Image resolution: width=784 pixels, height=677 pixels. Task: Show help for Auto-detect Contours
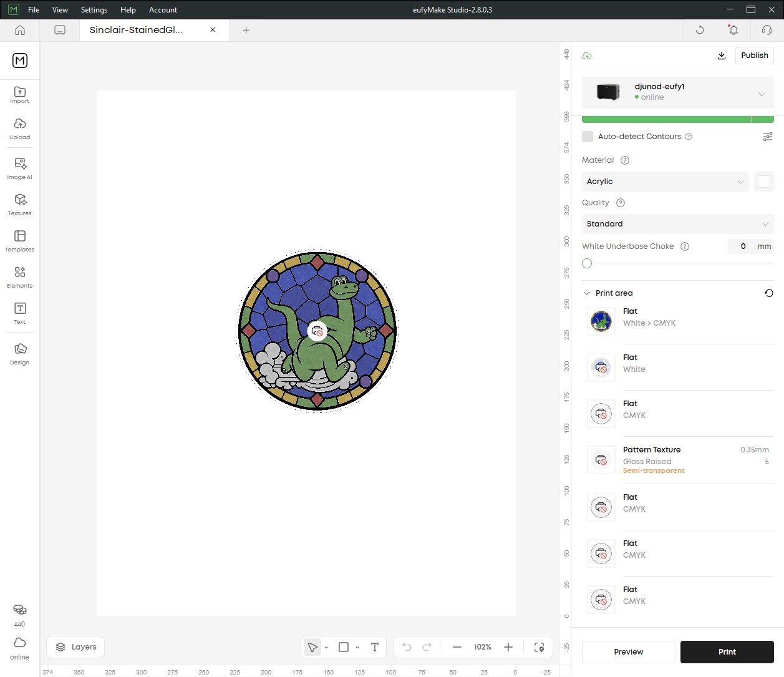tap(689, 137)
